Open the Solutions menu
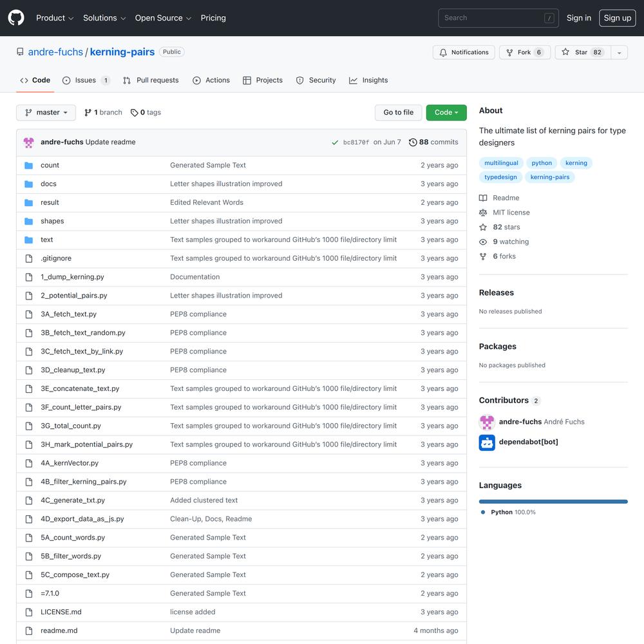Image resolution: width=644 pixels, height=644 pixels. click(104, 17)
